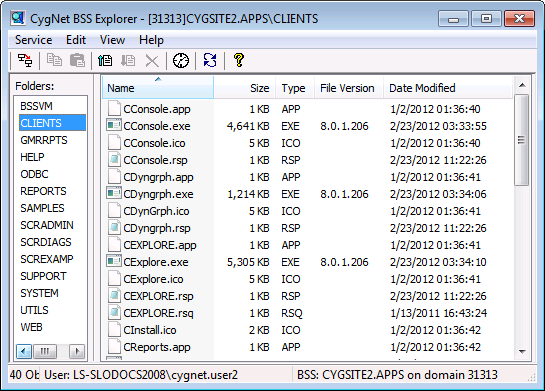Viewport: 545px width, 391px height.
Task: Select the CConsole.app file icon
Action: [114, 109]
